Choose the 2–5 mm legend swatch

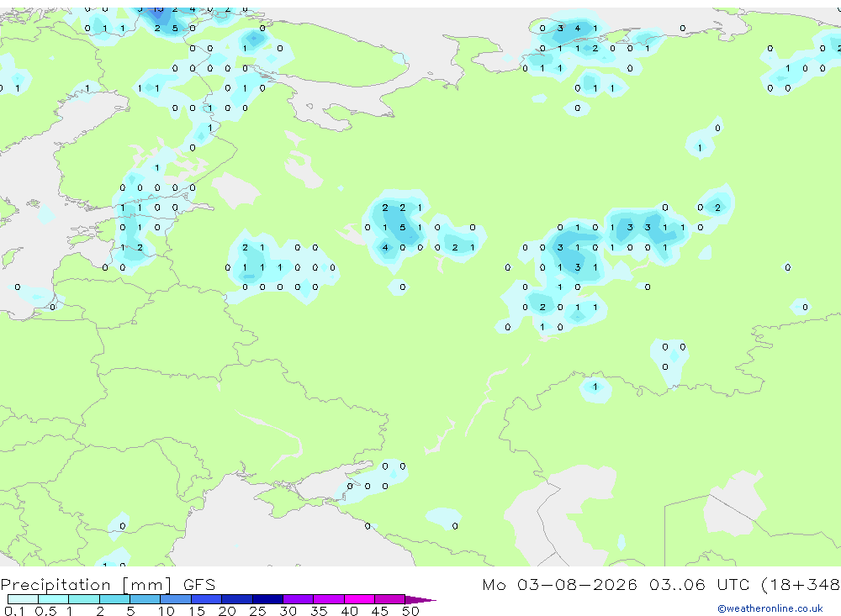click(x=114, y=599)
